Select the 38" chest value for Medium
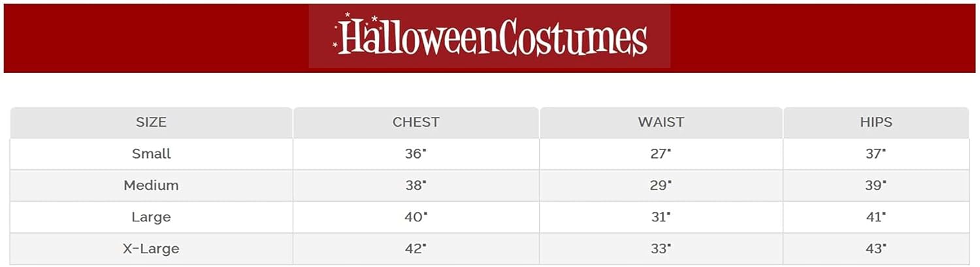 point(416,185)
